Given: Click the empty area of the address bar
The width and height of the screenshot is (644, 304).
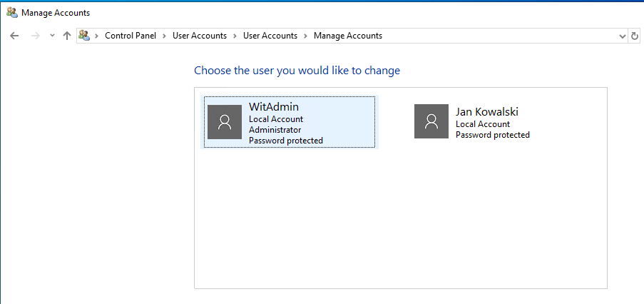Looking at the screenshot, I should coord(499,36).
